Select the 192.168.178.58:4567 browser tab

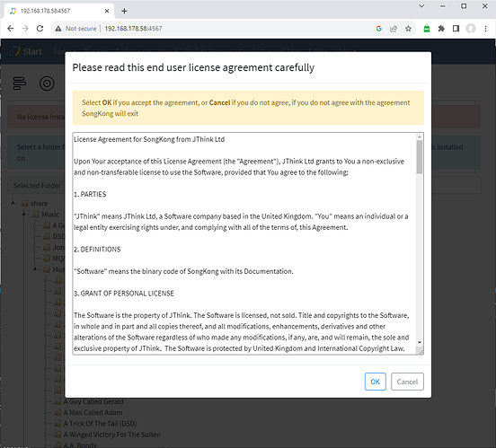pos(58,11)
